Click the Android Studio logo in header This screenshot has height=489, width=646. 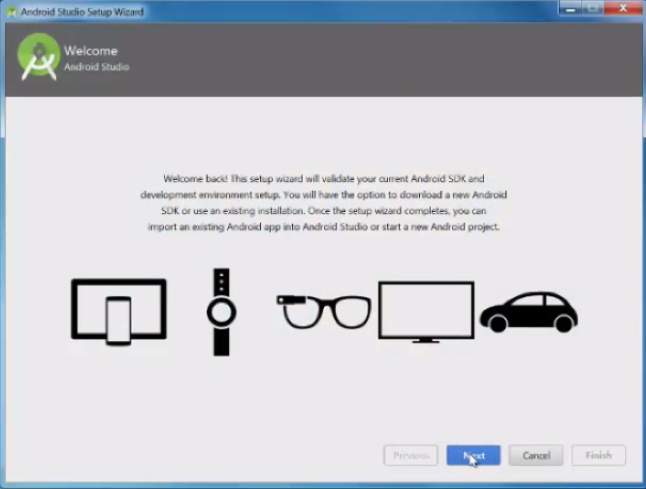point(39,57)
